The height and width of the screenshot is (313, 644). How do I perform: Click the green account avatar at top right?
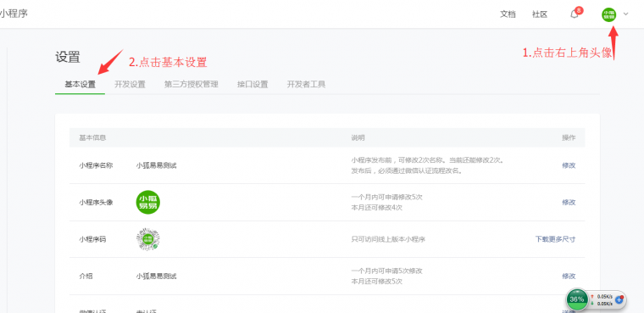608,14
